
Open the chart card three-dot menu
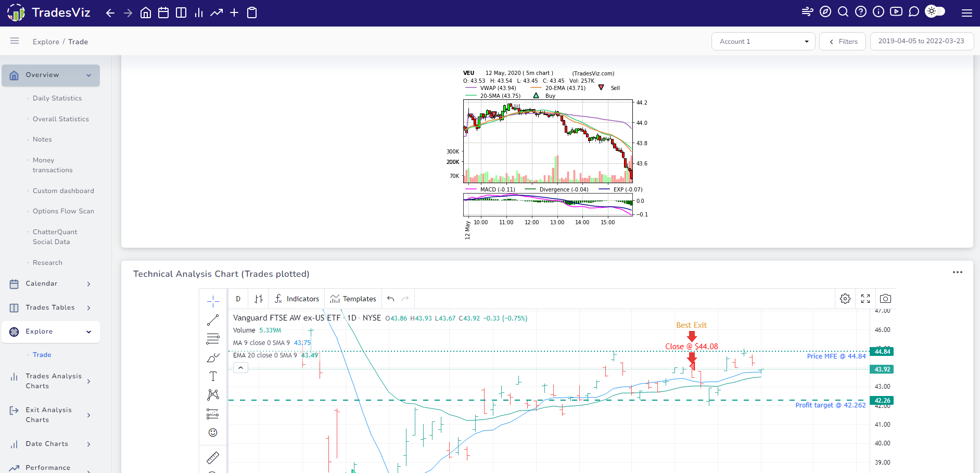958,272
